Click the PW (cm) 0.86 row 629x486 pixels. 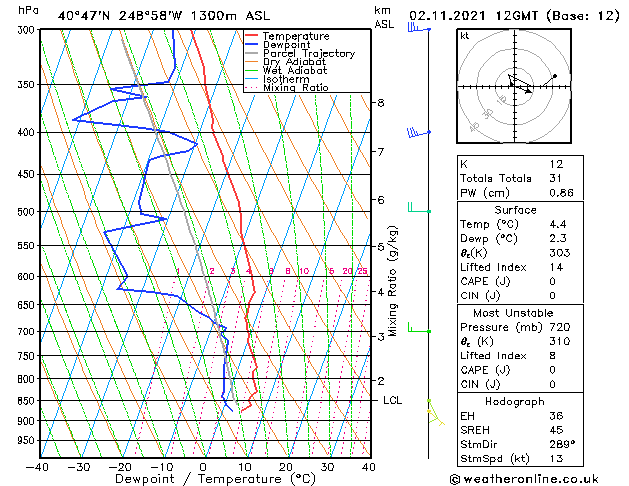(520, 193)
